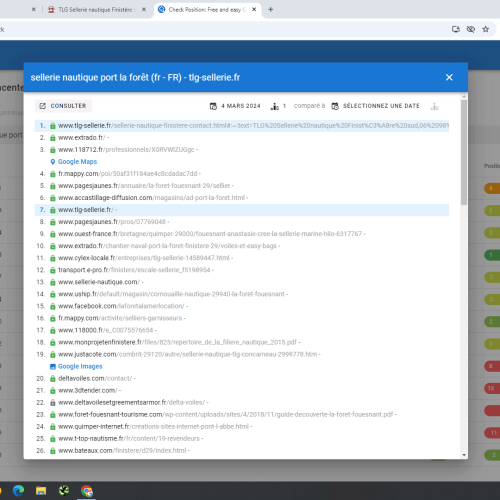Open SÉLECTIONNEZ UNE DATE comparison picker
The height and width of the screenshot is (500, 500).
(376, 106)
